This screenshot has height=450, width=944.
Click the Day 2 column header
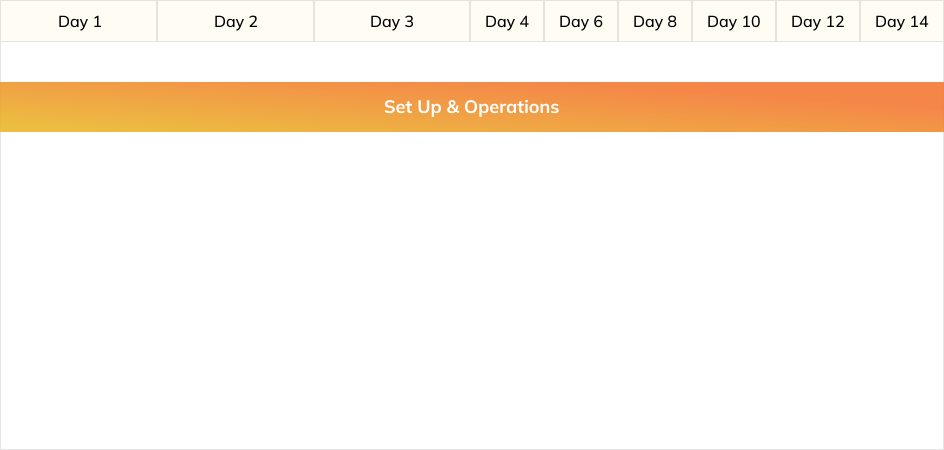(236, 21)
